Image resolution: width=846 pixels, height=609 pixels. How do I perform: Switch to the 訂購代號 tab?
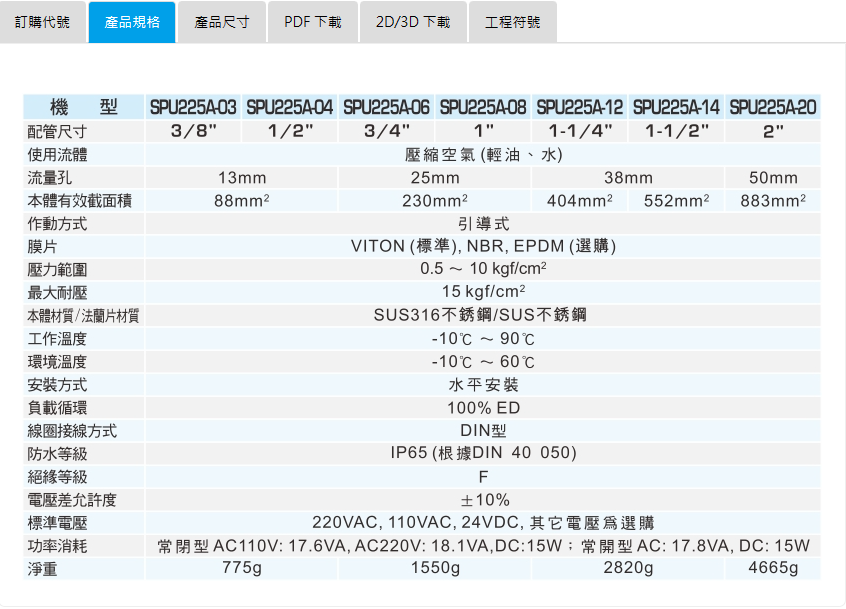(x=43, y=21)
